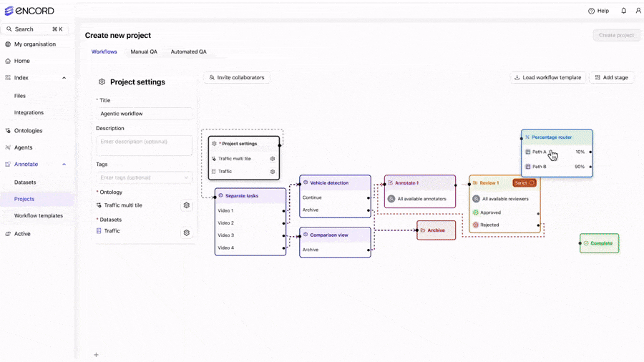The image size is (644, 362).
Task: Click the Strict badge on Review 1
Action: 525,183
